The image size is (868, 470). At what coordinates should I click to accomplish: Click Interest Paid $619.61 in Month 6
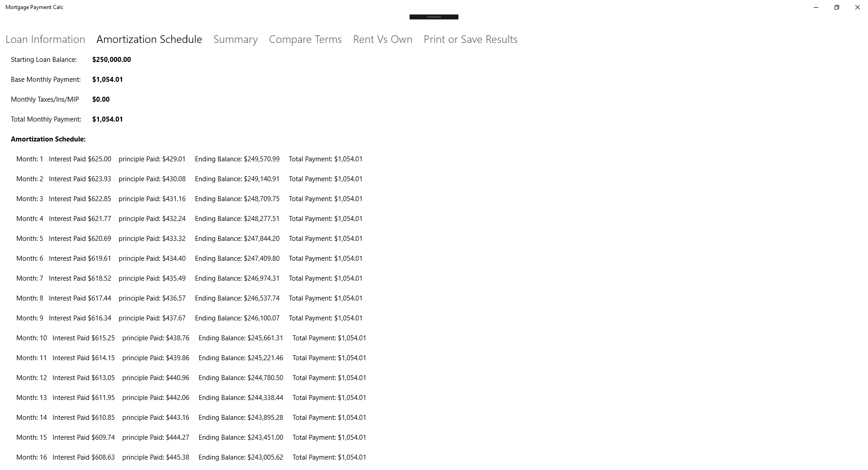coord(80,258)
